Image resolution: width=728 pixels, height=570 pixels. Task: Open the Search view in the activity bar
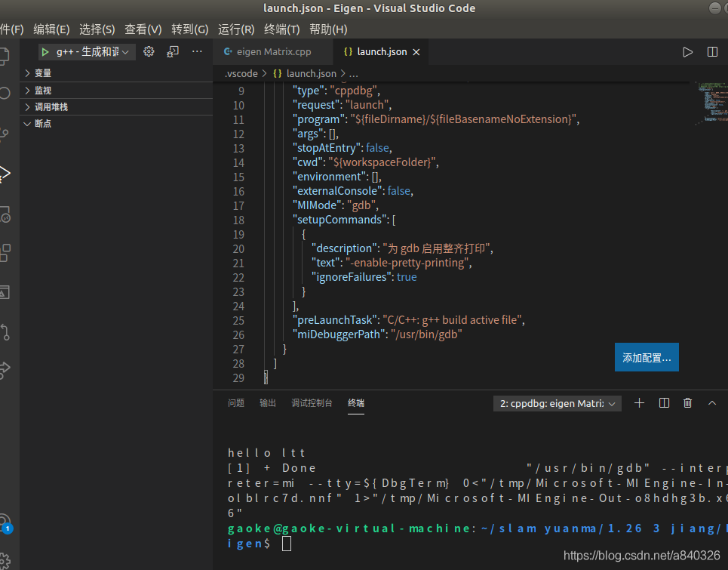click(x=5, y=93)
